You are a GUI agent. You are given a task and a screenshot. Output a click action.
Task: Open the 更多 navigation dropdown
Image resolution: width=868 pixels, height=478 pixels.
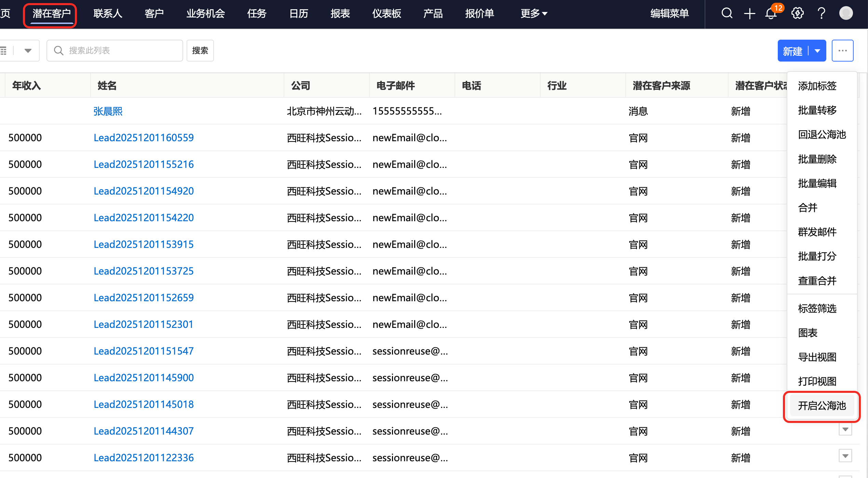[x=533, y=14]
